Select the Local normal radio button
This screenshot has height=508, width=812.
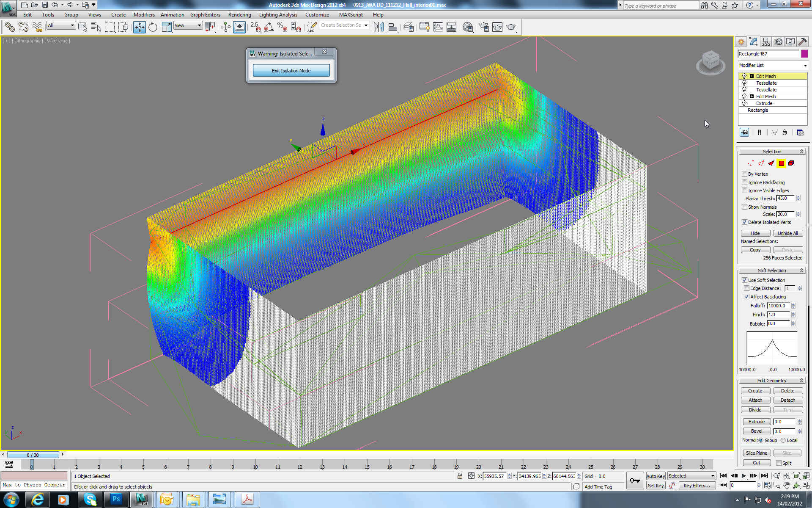[783, 440]
